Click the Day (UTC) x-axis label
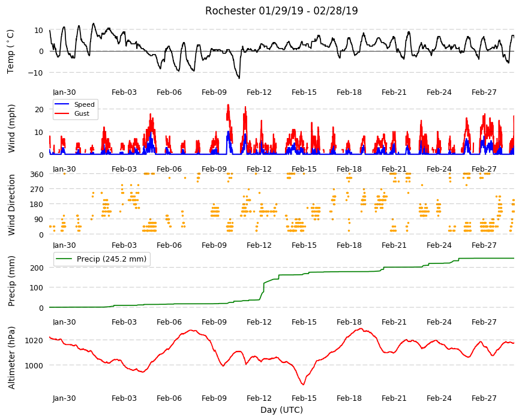 (x=281, y=410)
